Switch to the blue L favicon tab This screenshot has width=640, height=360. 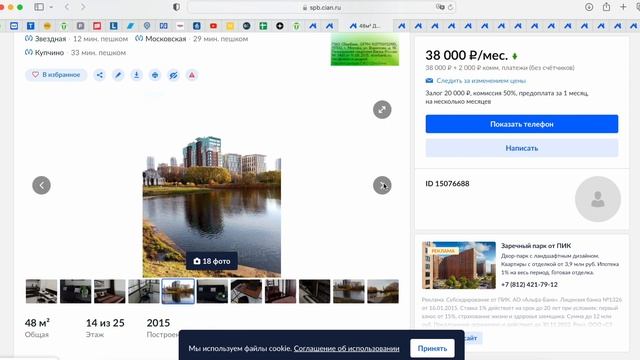point(113,26)
